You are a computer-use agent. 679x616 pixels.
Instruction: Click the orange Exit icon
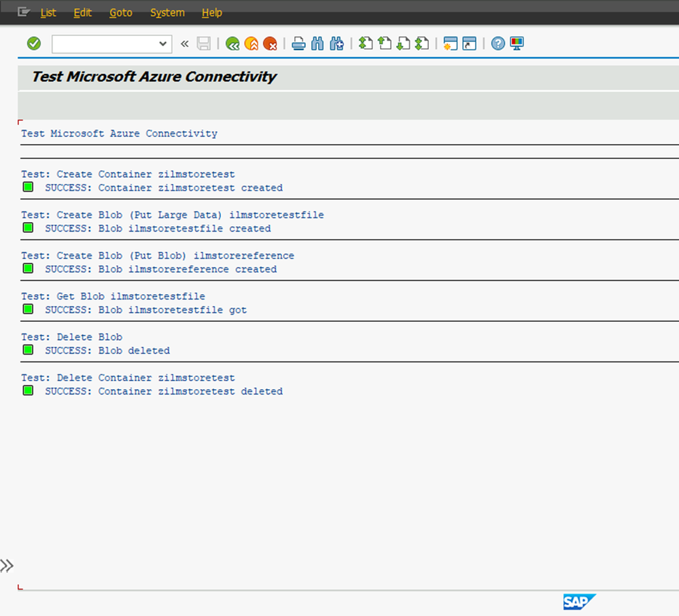pyautogui.click(x=251, y=43)
